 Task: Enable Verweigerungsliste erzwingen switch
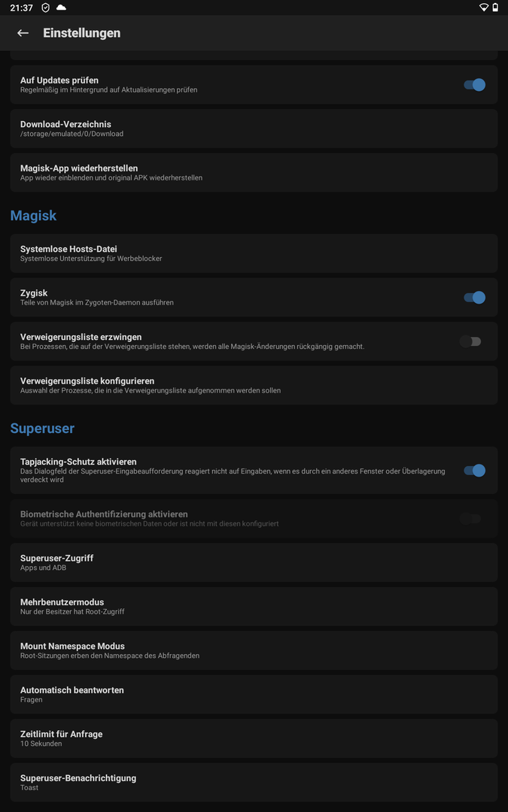(470, 341)
